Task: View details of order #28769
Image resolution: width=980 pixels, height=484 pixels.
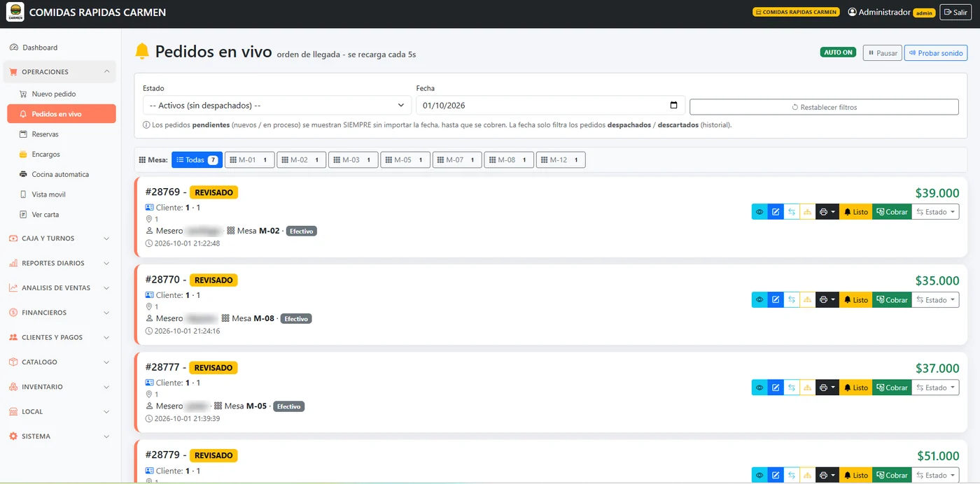Action: [x=759, y=212]
